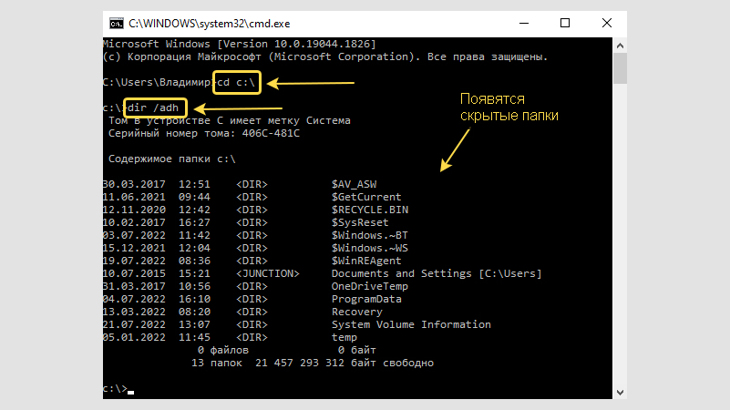Click the OneDriveTemp folder entry

point(370,286)
